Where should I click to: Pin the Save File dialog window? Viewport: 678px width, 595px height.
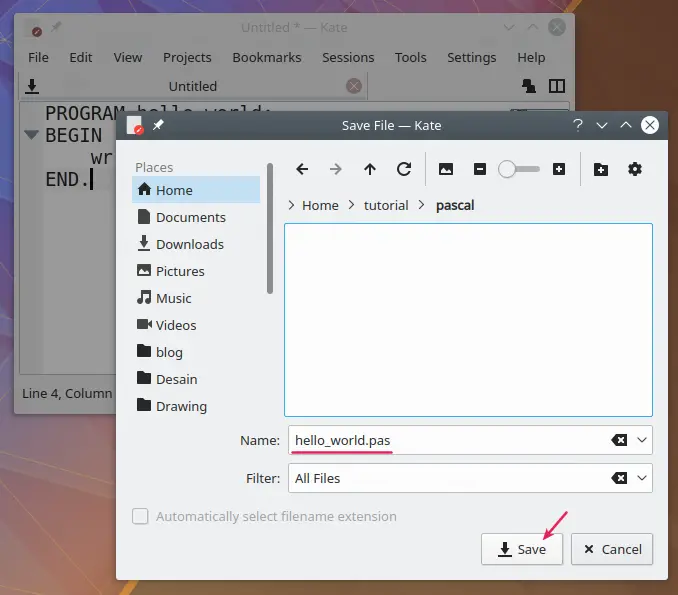[x=158, y=125]
